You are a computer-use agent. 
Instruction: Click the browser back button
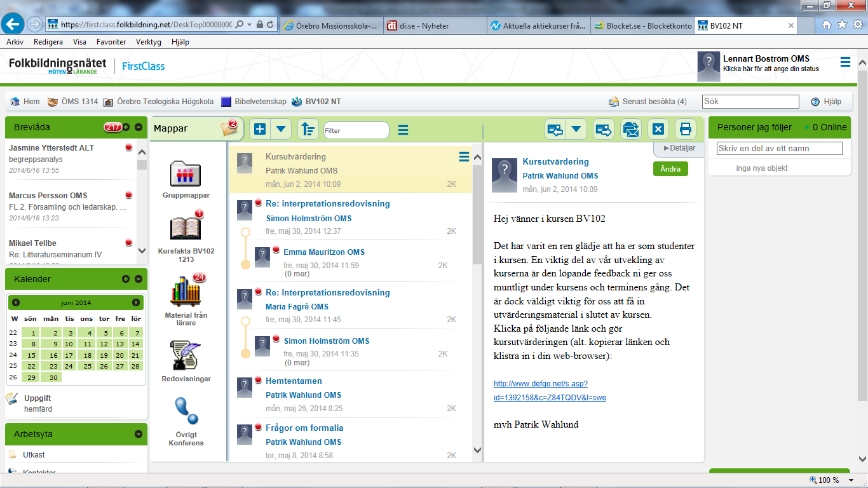pos(13,24)
